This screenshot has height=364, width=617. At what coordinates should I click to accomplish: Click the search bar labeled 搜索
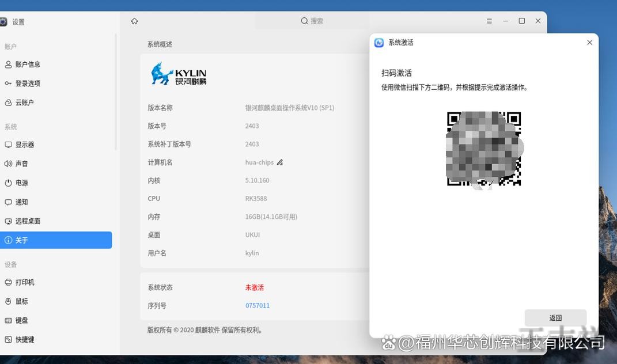click(313, 21)
